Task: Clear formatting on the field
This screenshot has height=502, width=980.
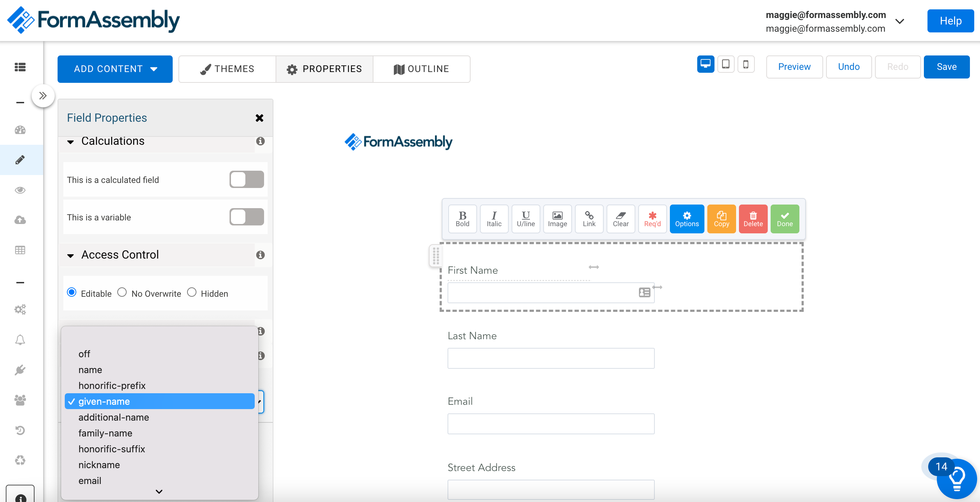Action: (621, 219)
